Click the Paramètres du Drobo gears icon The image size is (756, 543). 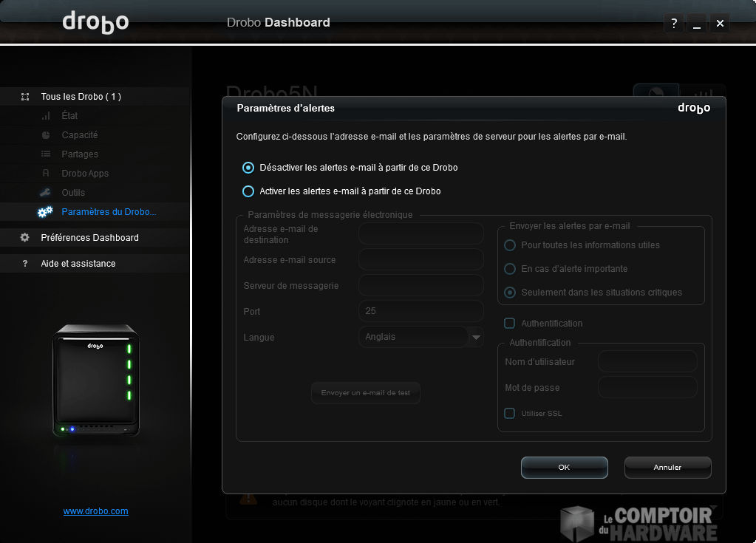click(45, 212)
